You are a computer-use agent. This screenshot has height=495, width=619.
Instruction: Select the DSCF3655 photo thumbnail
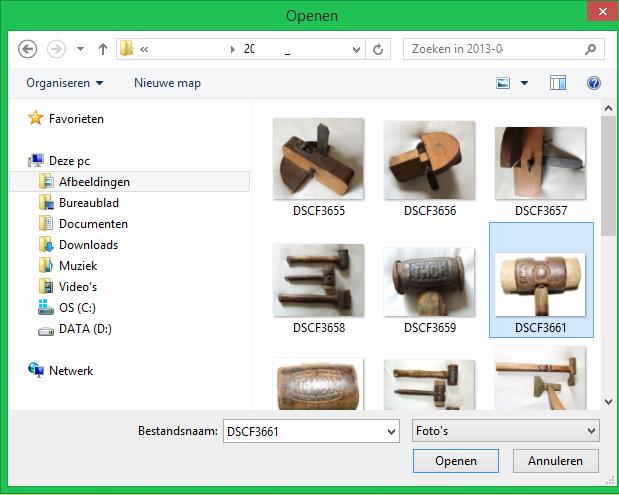(319, 159)
